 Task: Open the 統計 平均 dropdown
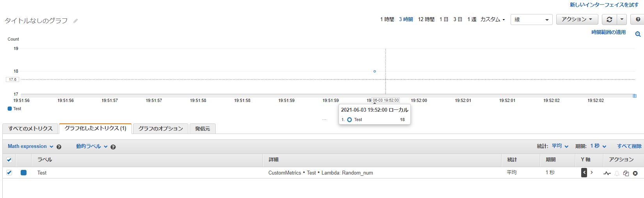[x=560, y=146]
